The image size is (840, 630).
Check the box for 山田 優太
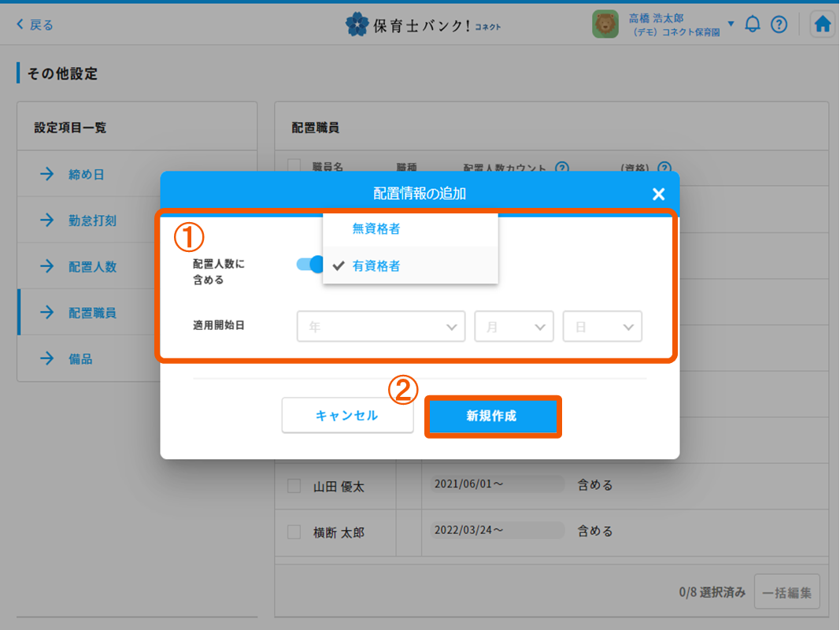[294, 486]
